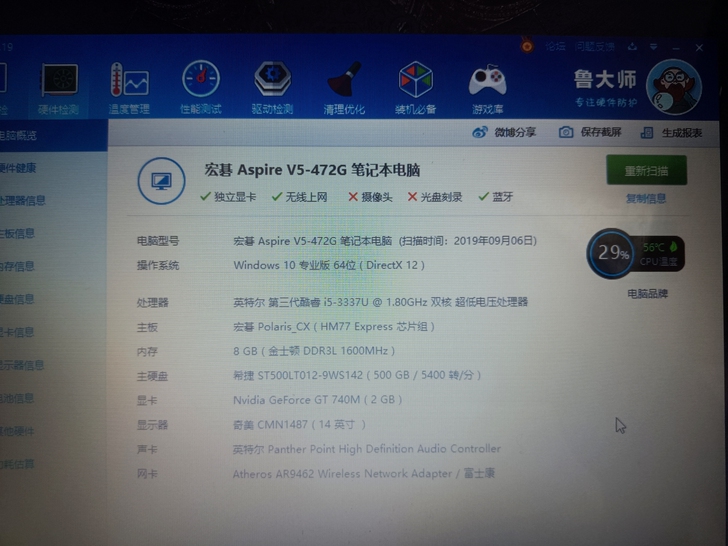Click the 操作系统 row label

pyautogui.click(x=158, y=266)
